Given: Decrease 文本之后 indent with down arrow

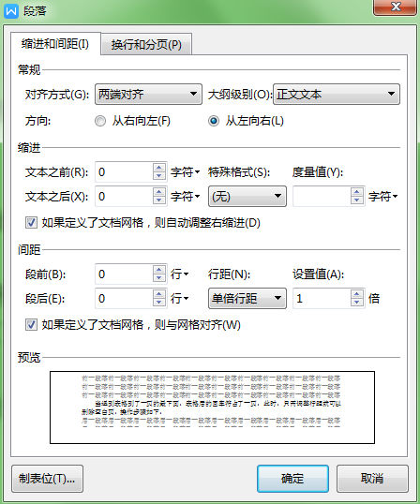Looking at the screenshot, I should coord(158,200).
